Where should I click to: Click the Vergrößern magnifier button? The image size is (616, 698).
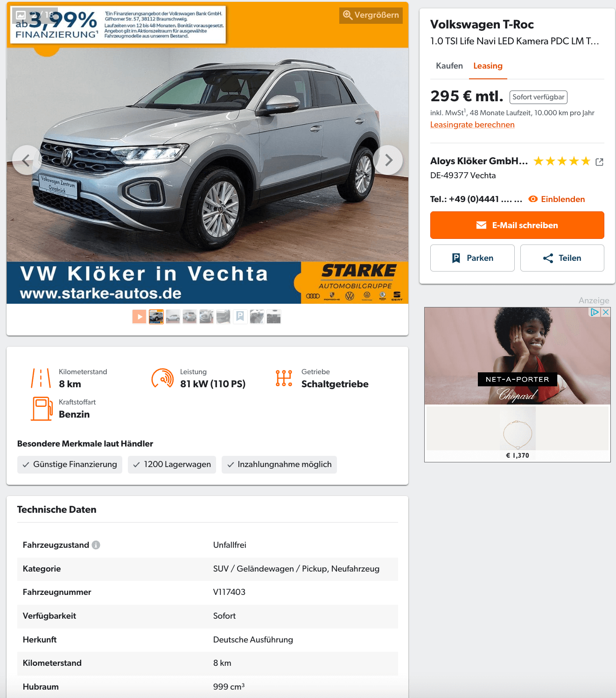[x=371, y=15]
